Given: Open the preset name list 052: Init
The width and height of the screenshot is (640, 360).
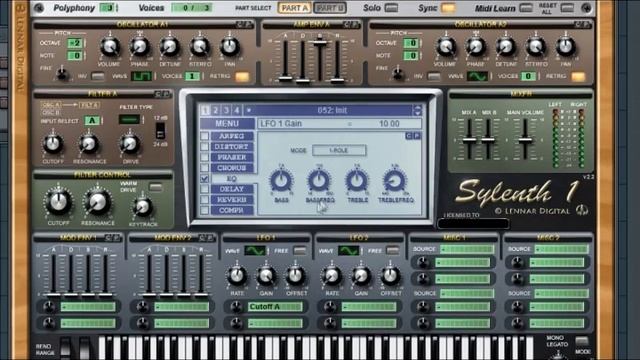Looking at the screenshot, I should (332, 110).
